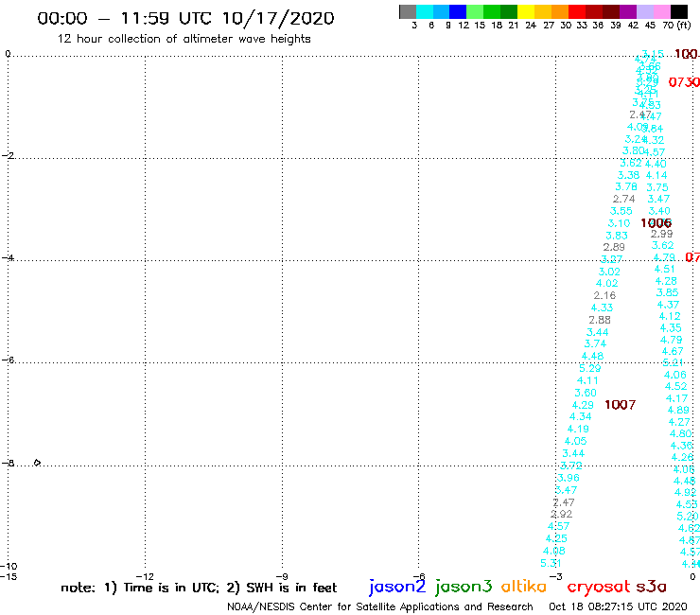
Task: Click the light green legend swatch
Action: pyautogui.click(x=475, y=11)
